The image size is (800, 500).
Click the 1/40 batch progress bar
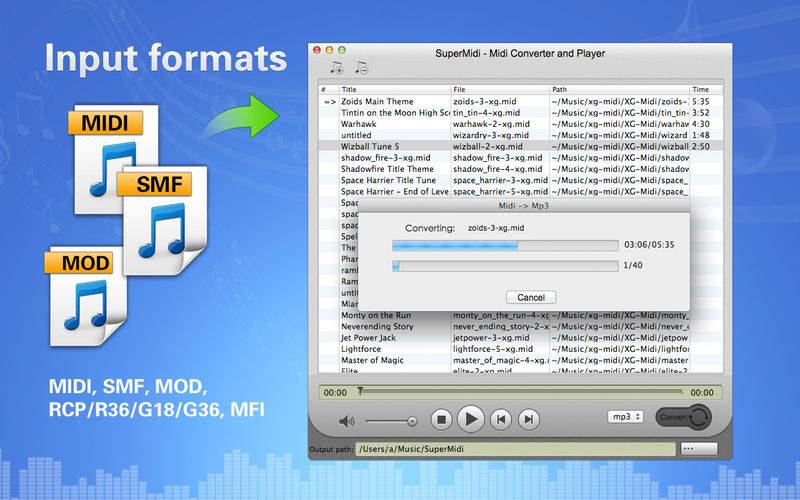505,266
